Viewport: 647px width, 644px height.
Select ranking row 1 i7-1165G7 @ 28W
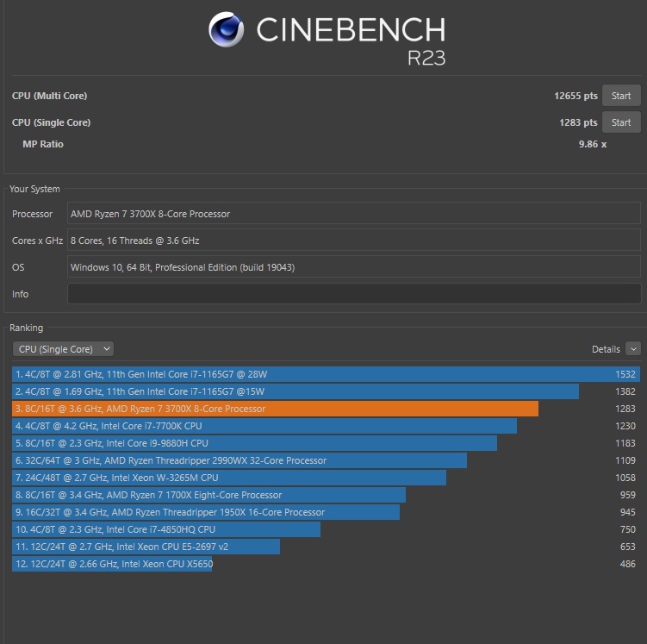pos(326,374)
